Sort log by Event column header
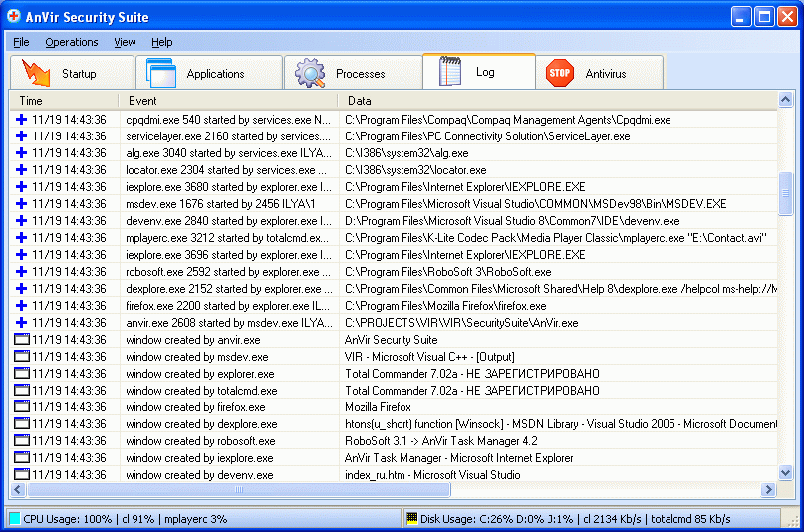The height and width of the screenshot is (532, 804). [142, 100]
